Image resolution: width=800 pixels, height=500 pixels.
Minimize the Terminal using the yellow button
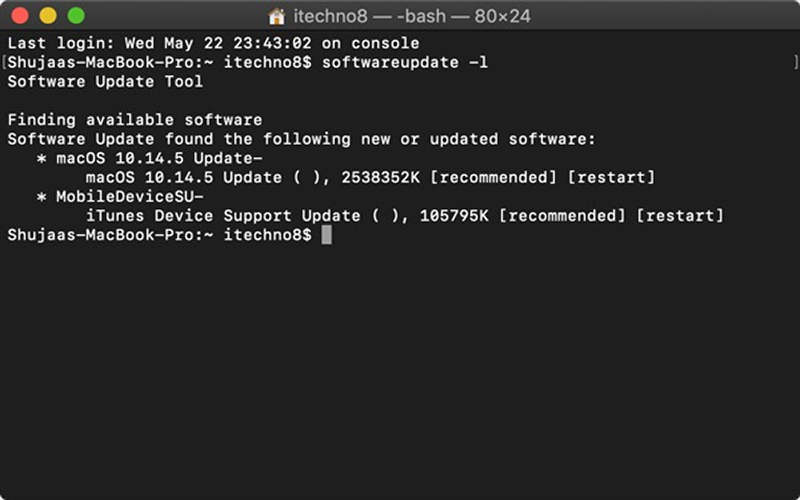(x=47, y=16)
